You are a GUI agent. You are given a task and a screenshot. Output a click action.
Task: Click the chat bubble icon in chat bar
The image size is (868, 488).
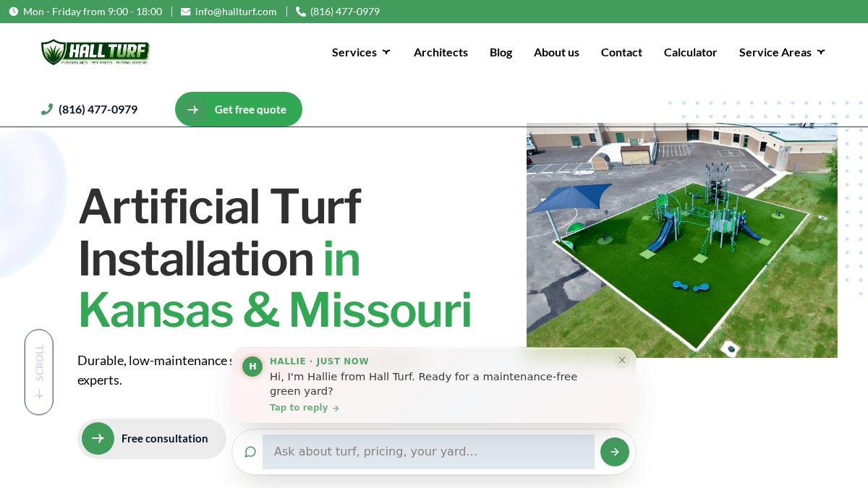click(x=250, y=452)
